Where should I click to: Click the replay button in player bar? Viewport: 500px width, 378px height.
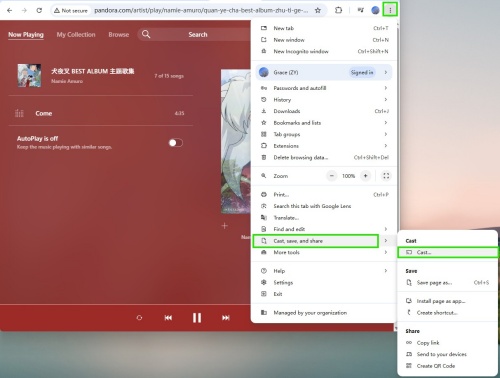pyautogui.click(x=139, y=318)
